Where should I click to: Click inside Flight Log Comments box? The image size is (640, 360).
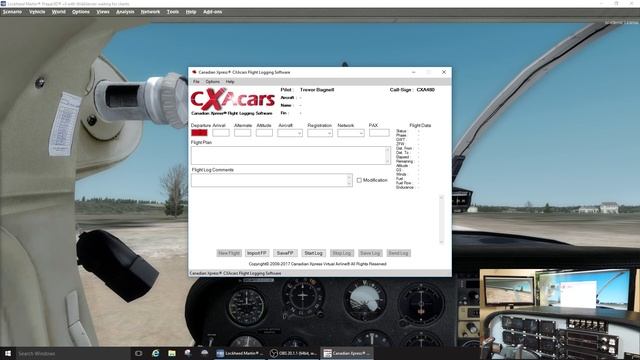269,180
